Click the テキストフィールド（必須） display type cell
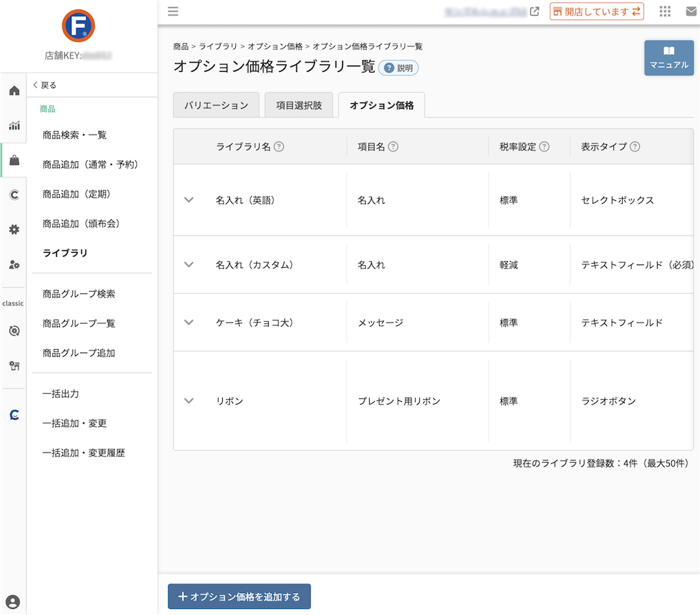 pyautogui.click(x=638, y=265)
